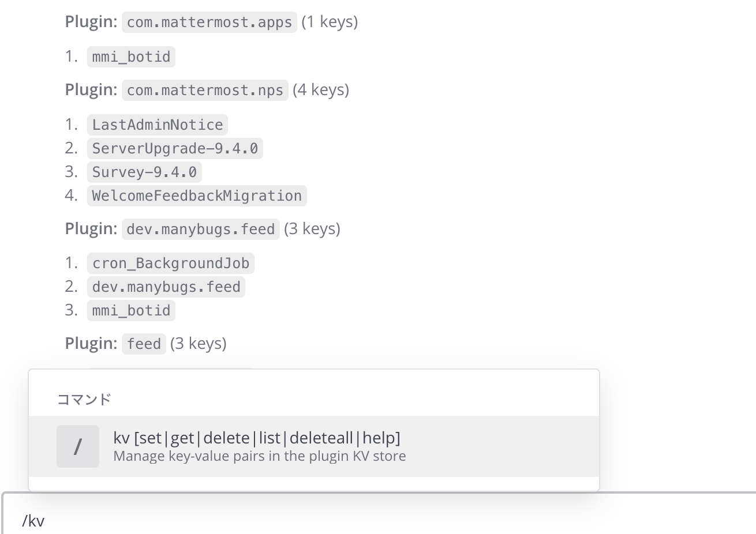
Task: Click the コマンド header in the suggestion popup
Action: point(84,399)
